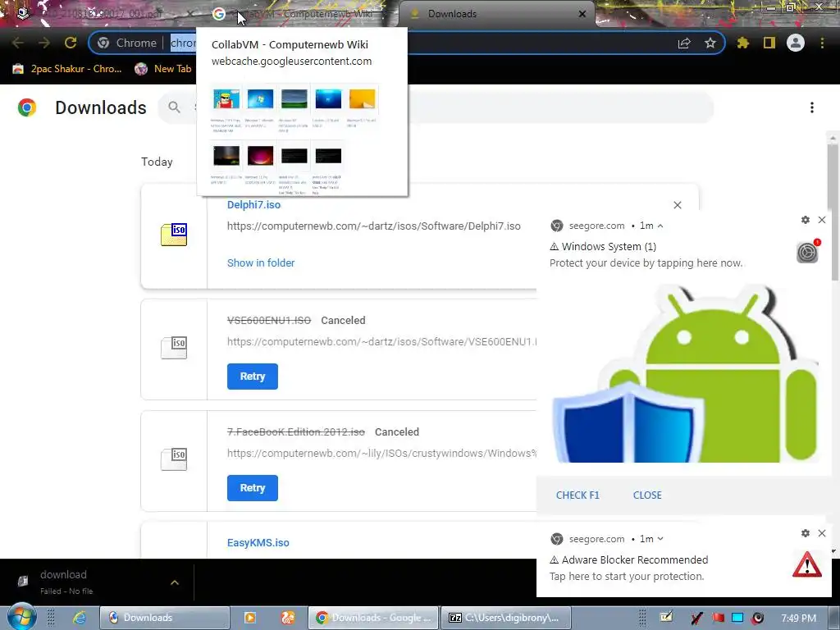Open the Extensions puzzle icon
Image resolution: width=840 pixels, height=630 pixels.
742,43
